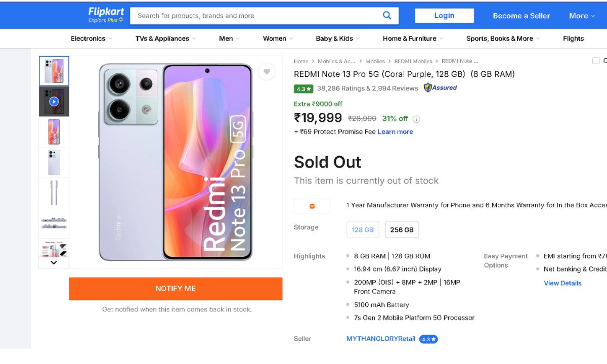Click the Xiaomi brand logo icon
Viewport: 607px width, 364px height.
pos(312,206)
